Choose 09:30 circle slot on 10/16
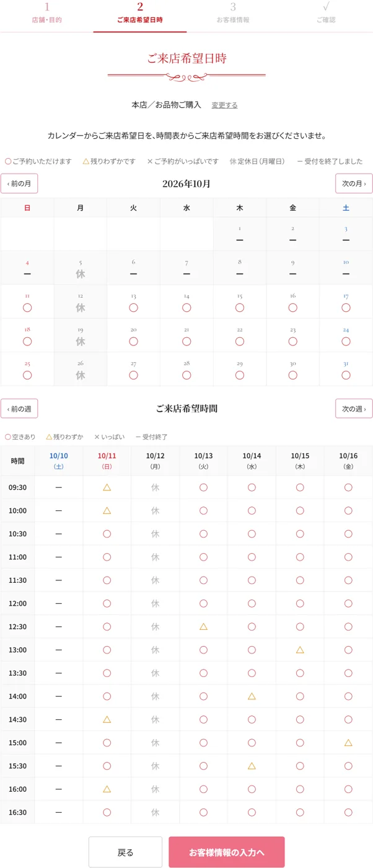This screenshot has width=373, height=868. coord(348,487)
